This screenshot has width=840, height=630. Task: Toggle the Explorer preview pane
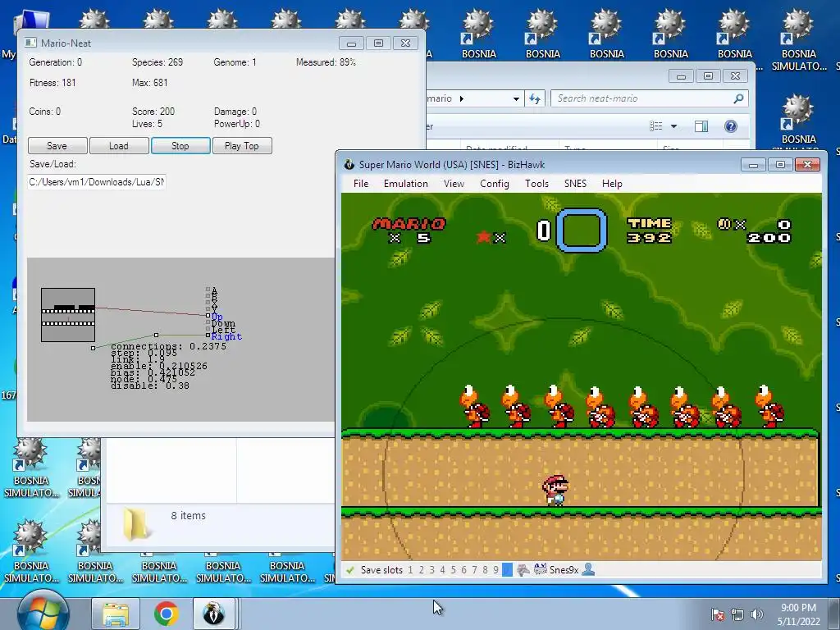coord(701,126)
